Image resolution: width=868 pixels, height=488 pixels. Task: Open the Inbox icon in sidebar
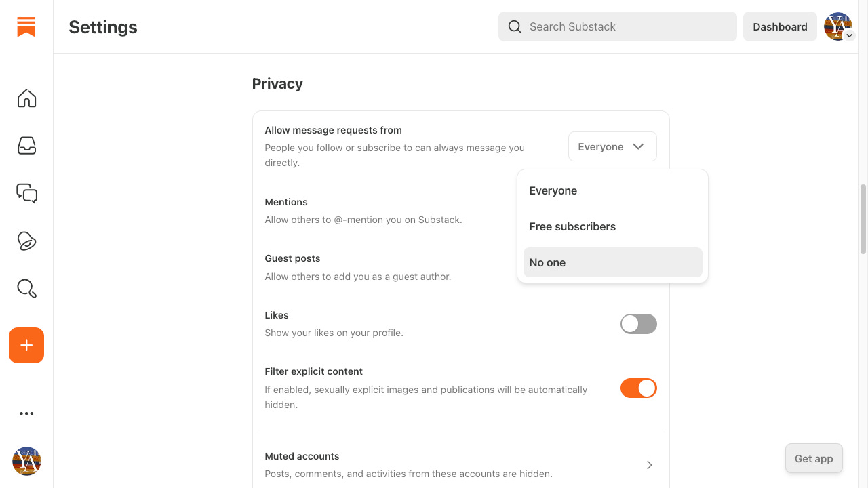[x=26, y=146]
